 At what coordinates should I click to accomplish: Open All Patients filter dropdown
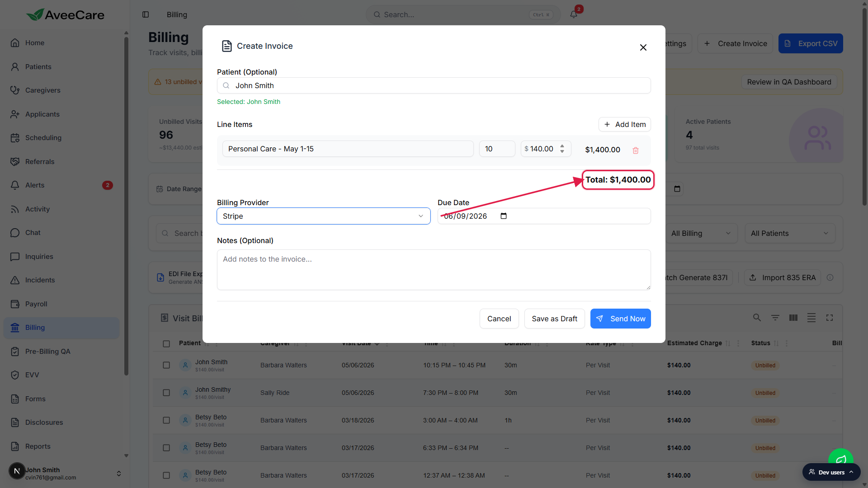pos(790,233)
